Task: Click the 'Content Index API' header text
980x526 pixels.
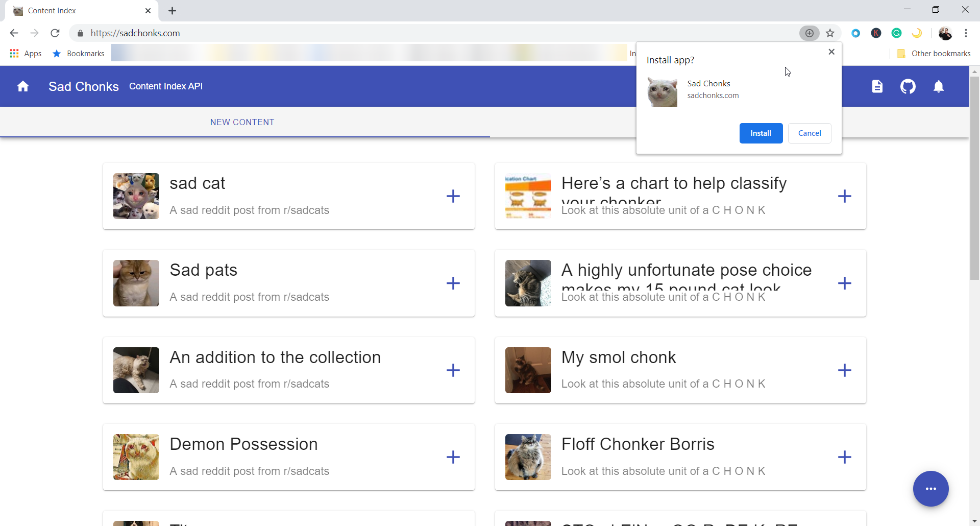Action: tap(166, 86)
